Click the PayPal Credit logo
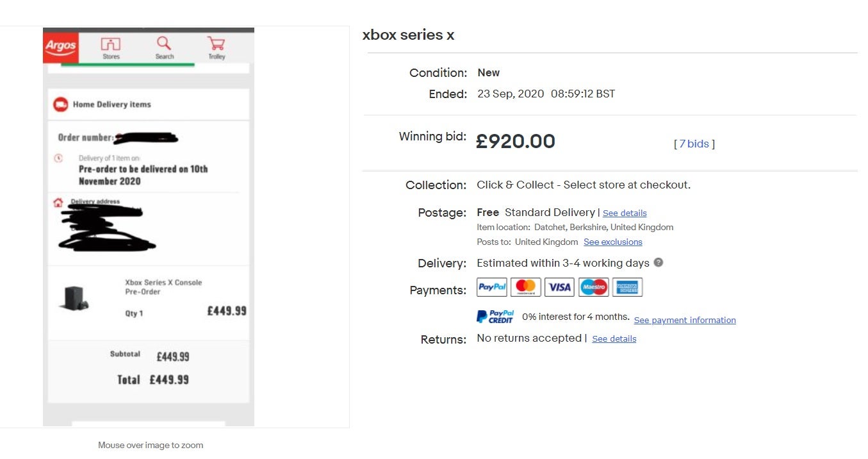Screen dimensions: 868x459 point(495,317)
